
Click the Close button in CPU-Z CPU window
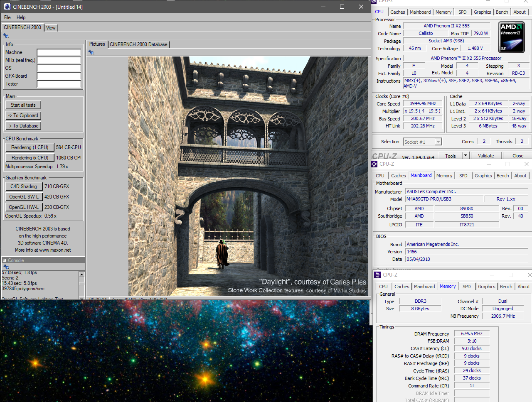pos(518,156)
